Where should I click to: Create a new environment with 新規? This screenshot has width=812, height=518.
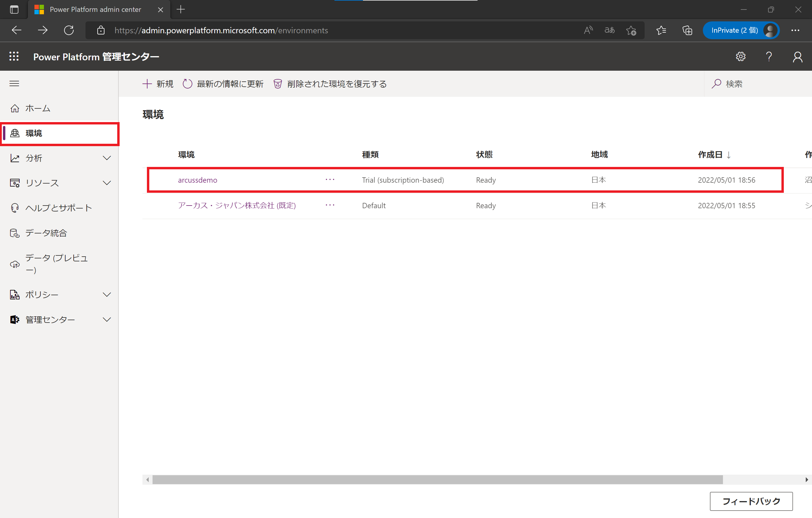[158, 84]
